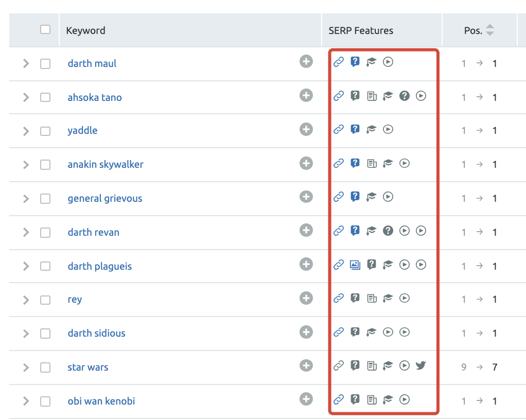Check the anakin skywalker row checkbox
526x420 pixels.
[x=45, y=165]
